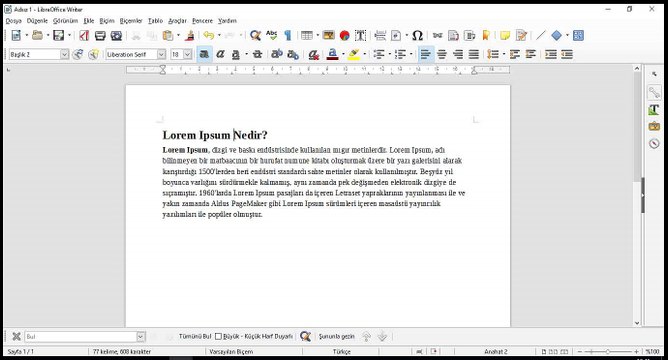
Task: Insert comment sticky note icon
Action: [x=505, y=35]
